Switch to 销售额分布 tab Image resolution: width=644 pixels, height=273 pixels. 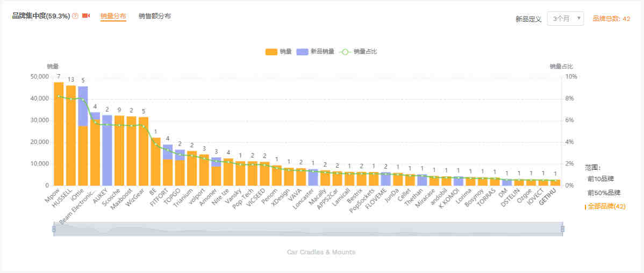point(155,16)
